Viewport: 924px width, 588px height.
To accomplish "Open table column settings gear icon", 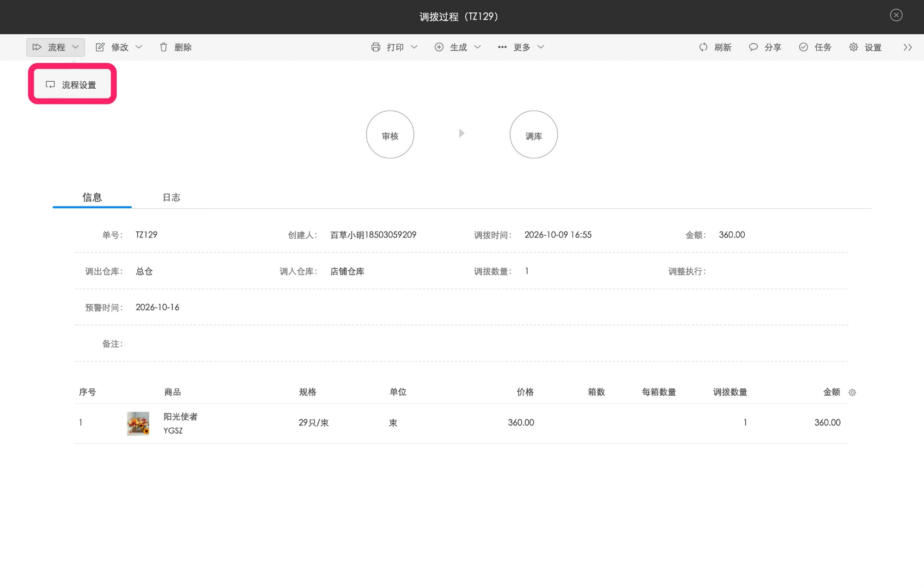I will click(x=852, y=393).
